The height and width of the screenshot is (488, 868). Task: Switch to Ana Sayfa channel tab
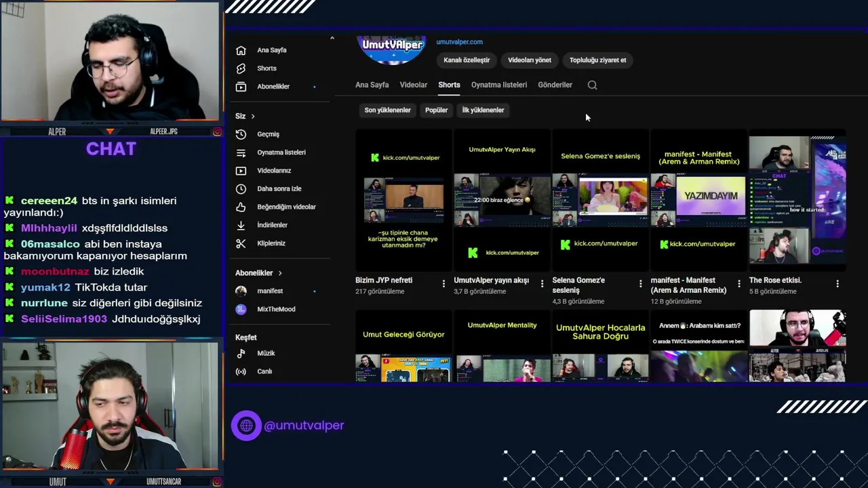[x=372, y=85]
